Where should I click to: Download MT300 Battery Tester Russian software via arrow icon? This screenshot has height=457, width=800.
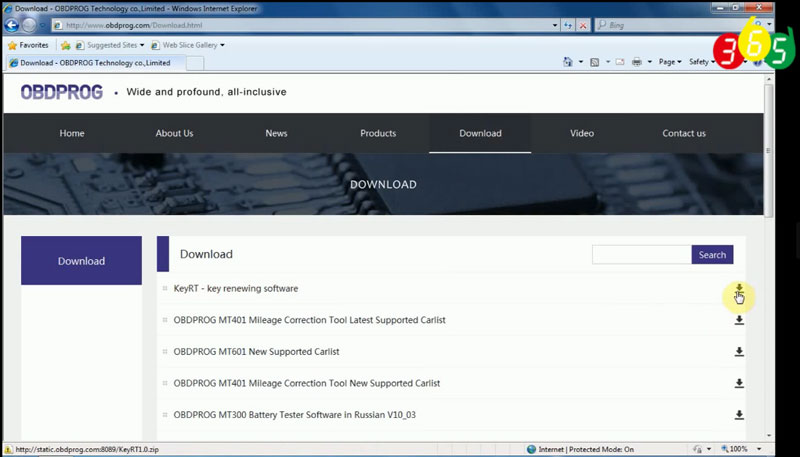[x=739, y=415]
